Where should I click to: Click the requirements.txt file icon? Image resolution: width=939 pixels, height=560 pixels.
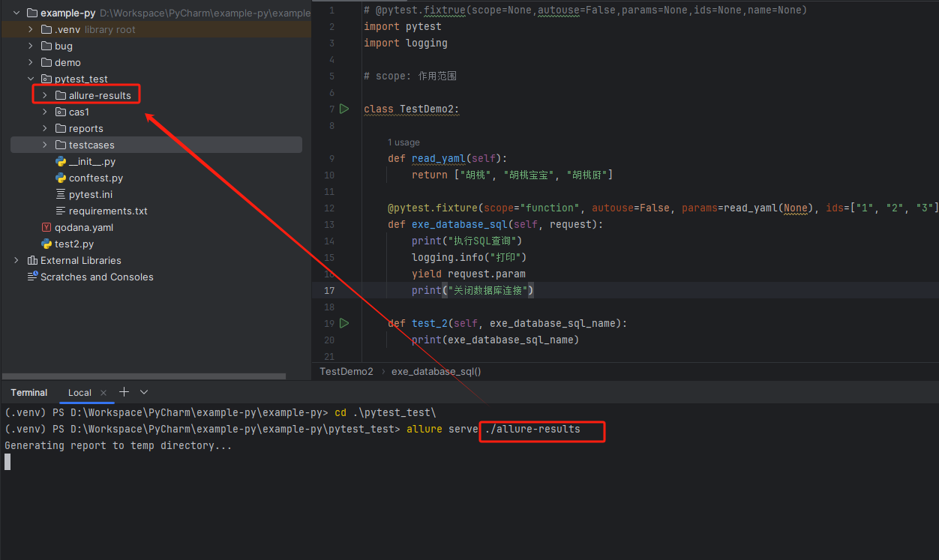(61, 211)
